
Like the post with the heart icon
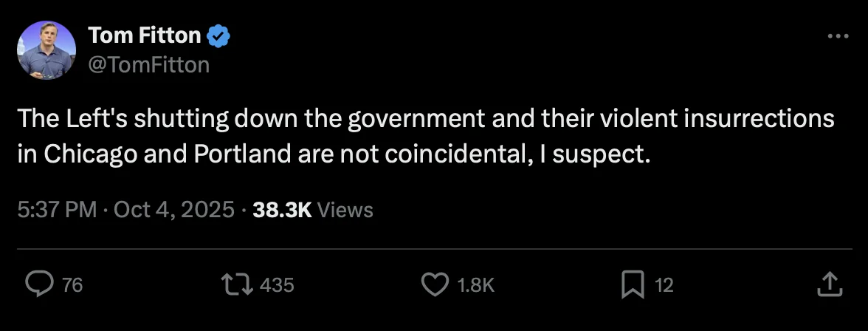click(x=435, y=284)
